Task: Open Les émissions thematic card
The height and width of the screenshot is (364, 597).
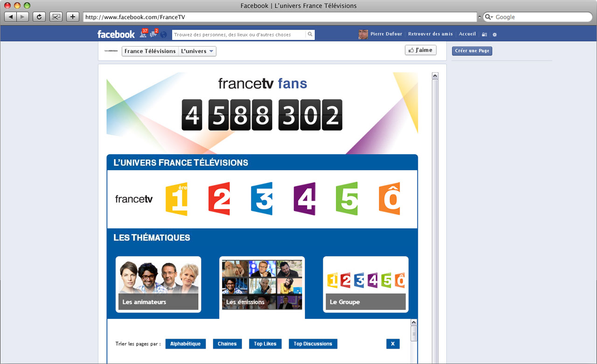Action: pyautogui.click(x=262, y=284)
